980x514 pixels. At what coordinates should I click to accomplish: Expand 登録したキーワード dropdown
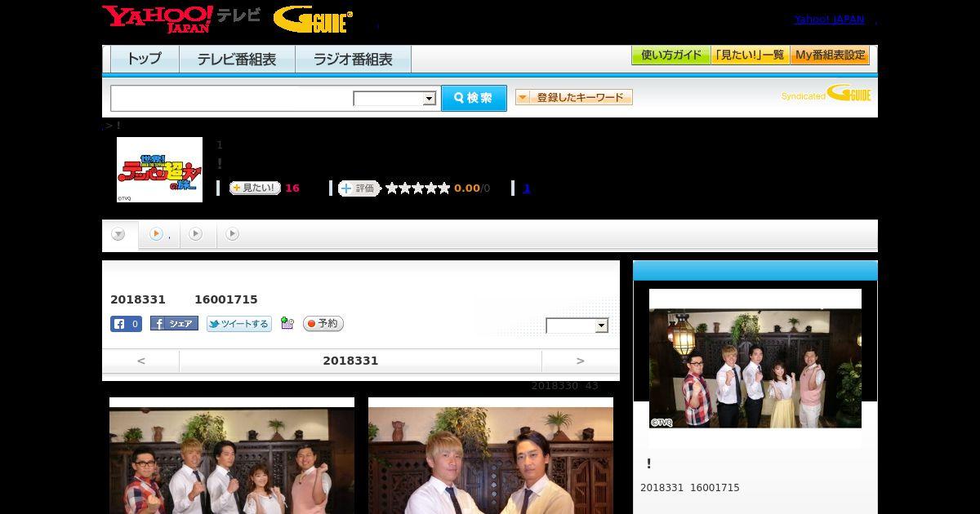coord(574,97)
